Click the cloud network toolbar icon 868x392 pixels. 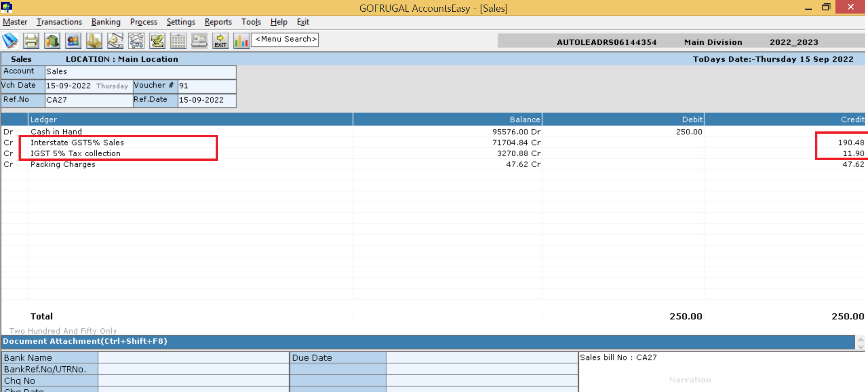click(136, 41)
